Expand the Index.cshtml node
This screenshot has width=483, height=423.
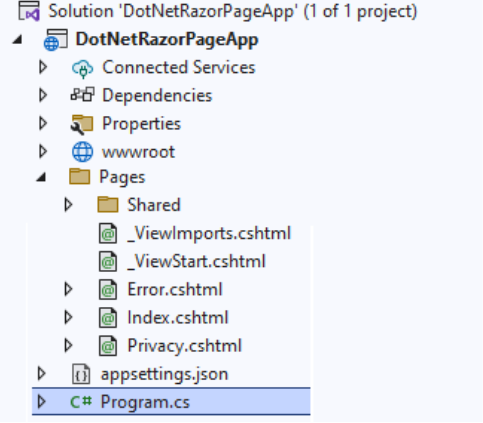(x=68, y=317)
